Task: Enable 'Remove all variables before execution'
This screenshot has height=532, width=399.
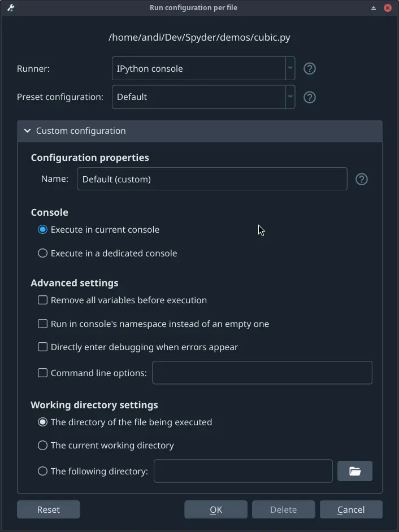Action: [42, 300]
